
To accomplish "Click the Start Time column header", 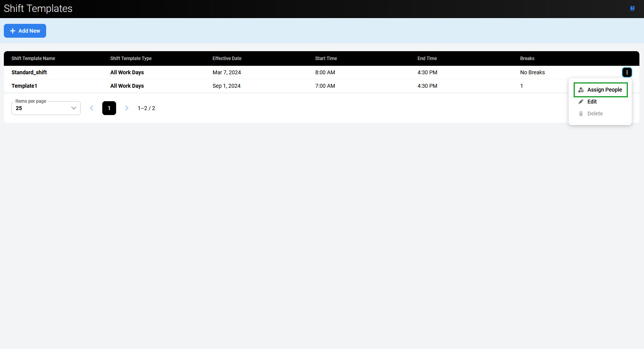I will [326, 58].
